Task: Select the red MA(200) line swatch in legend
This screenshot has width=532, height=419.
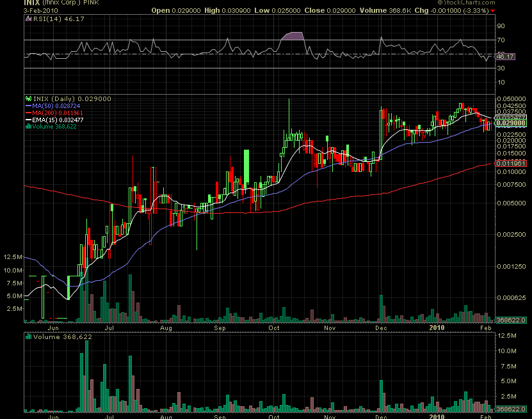Action: point(29,113)
